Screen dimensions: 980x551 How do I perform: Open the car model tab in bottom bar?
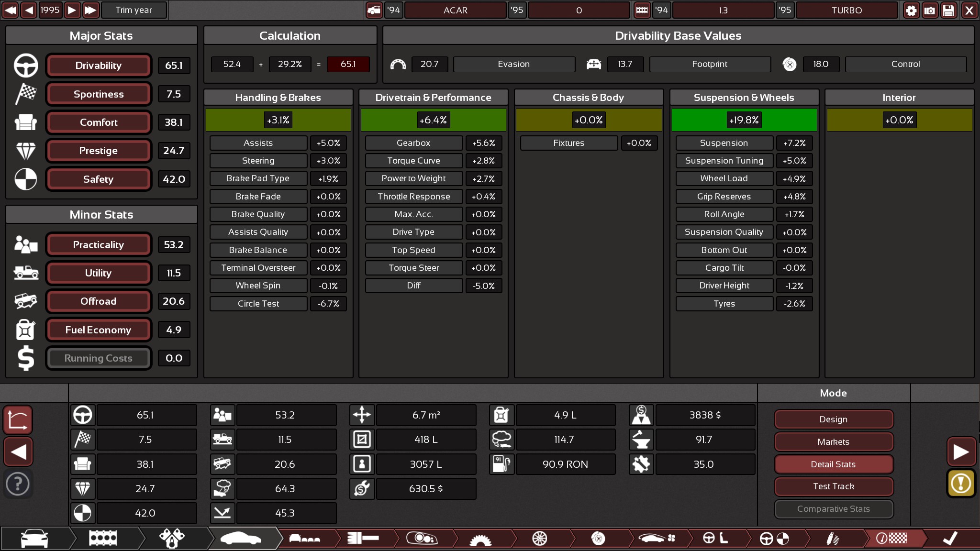(x=34, y=539)
